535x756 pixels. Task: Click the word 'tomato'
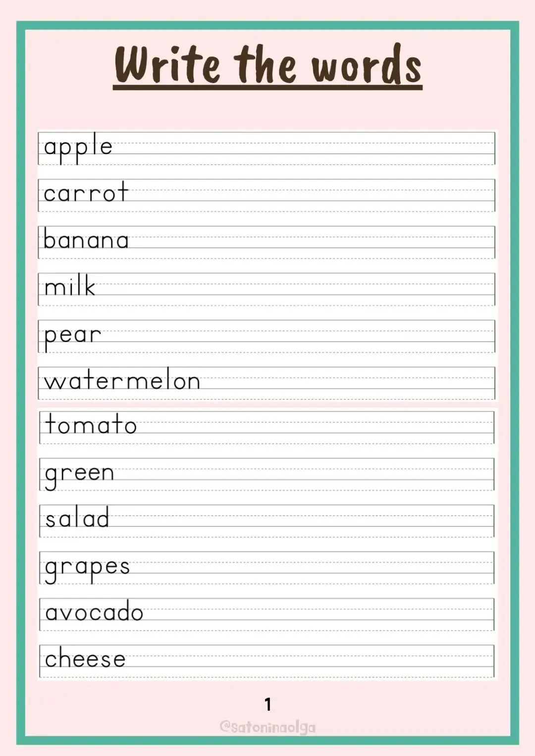(91, 424)
